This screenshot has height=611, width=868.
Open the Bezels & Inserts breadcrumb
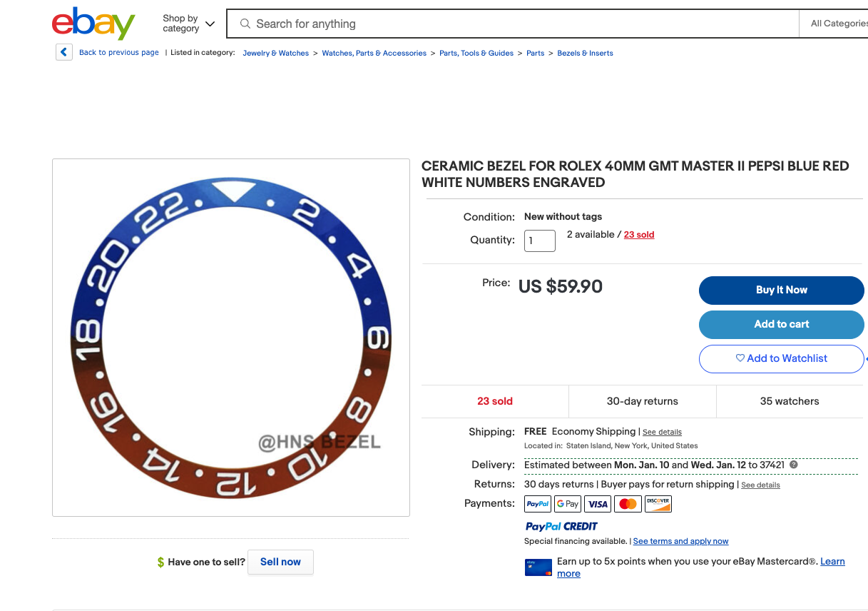tap(585, 53)
